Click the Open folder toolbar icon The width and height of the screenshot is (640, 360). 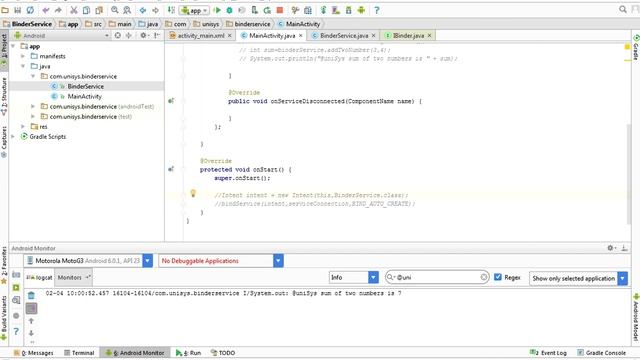[5, 10]
